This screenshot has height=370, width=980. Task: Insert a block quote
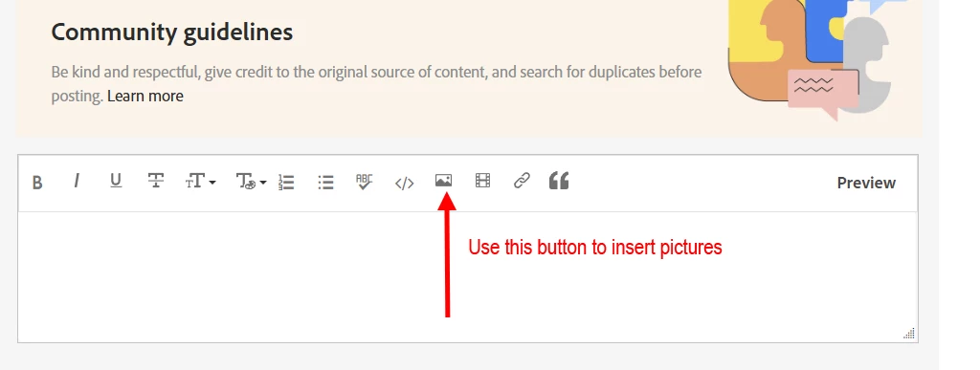coord(559,181)
